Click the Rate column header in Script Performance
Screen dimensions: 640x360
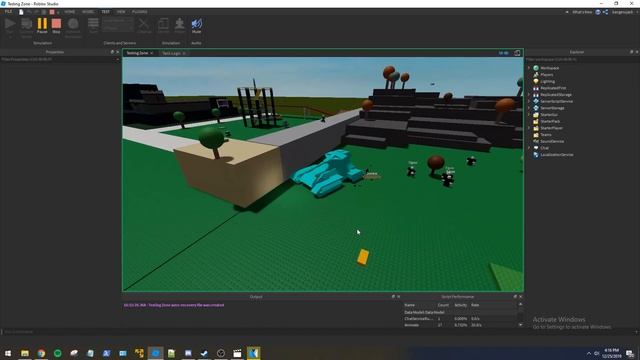[475, 305]
